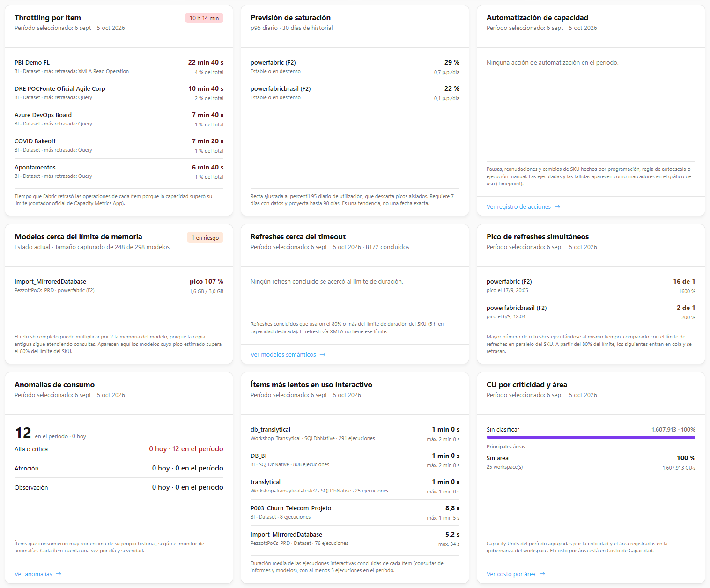The image size is (710, 588).
Task: Select the DB_BI item
Action: pos(355,460)
